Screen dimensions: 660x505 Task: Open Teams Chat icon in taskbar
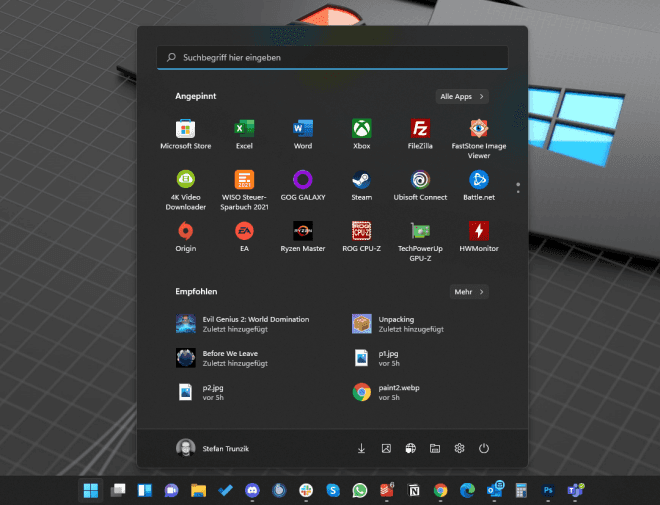[x=171, y=490]
